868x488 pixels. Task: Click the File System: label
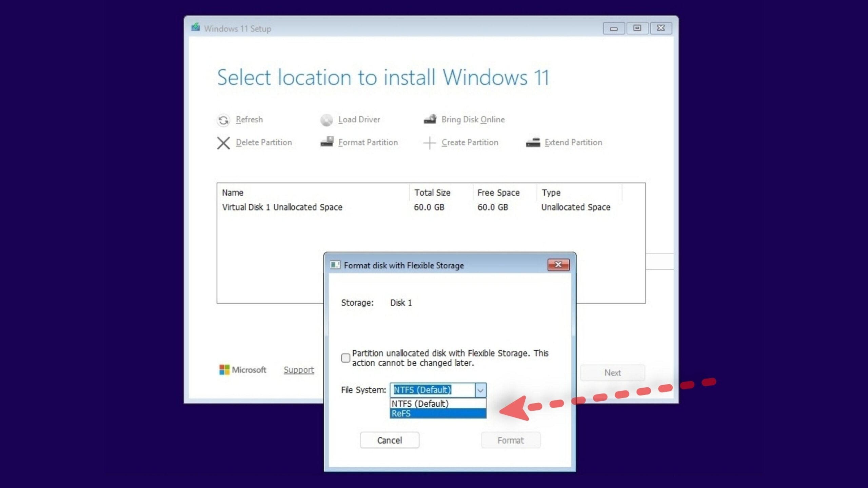(x=363, y=390)
